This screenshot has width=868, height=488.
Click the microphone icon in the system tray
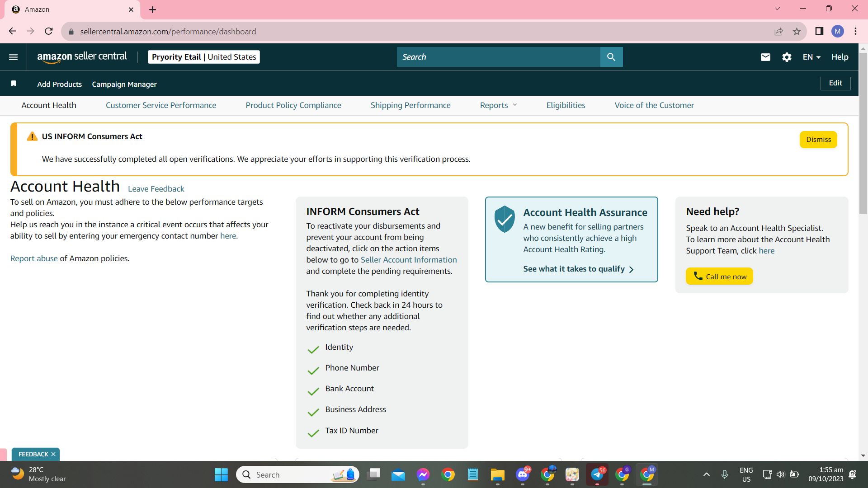725,474
